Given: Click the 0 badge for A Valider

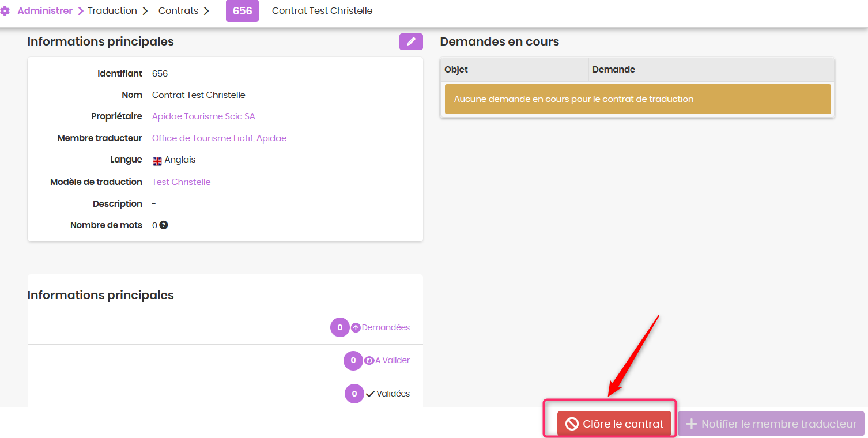Looking at the screenshot, I should click(x=353, y=361).
